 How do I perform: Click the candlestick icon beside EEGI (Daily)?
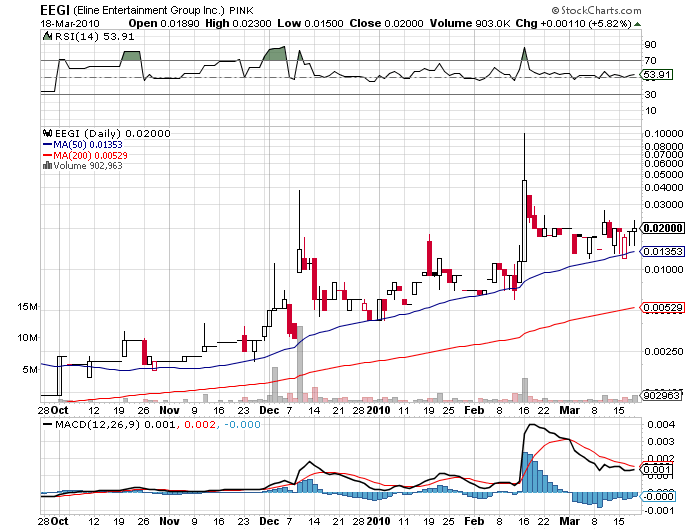(47, 133)
